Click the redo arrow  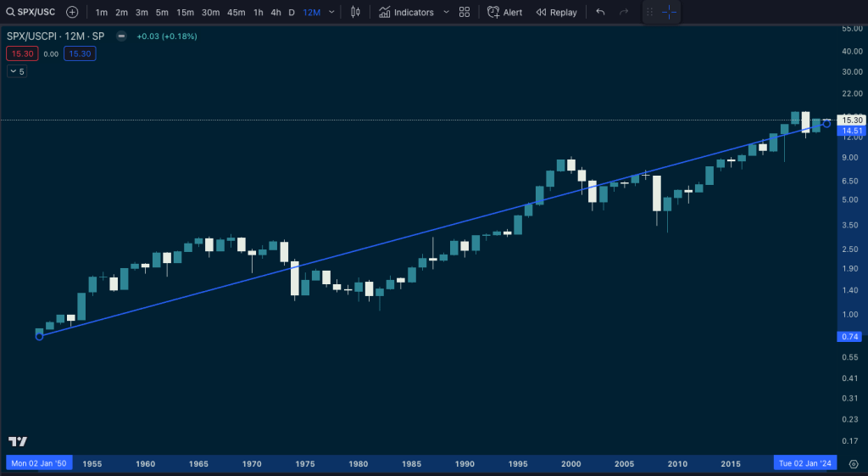pyautogui.click(x=624, y=12)
